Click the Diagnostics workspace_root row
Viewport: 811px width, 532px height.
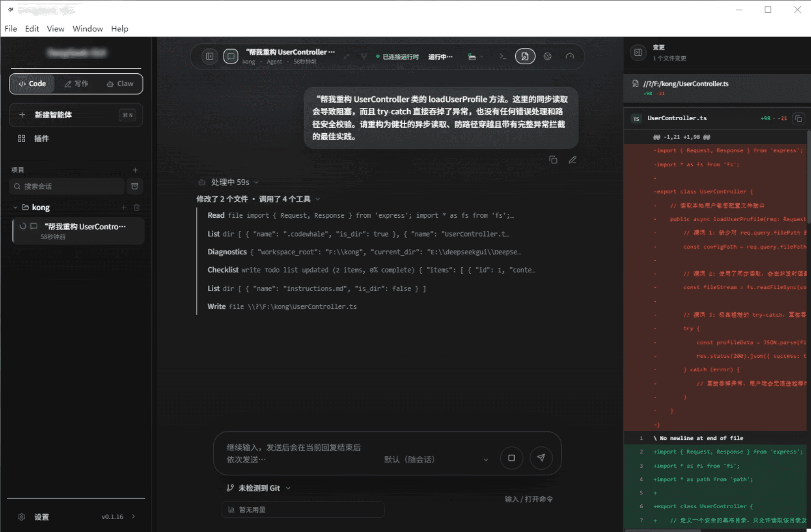364,252
